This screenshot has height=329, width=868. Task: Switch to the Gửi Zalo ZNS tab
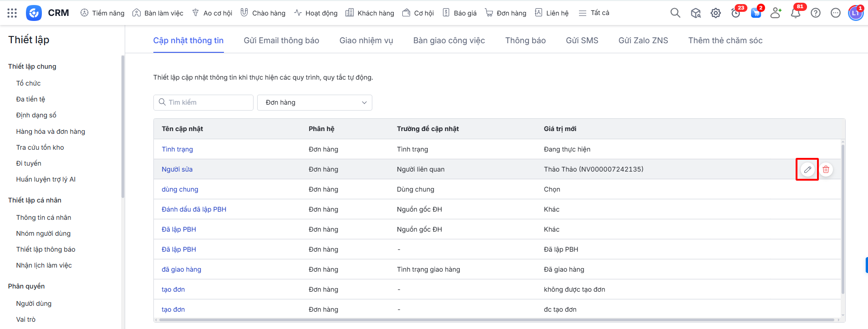[x=643, y=40]
